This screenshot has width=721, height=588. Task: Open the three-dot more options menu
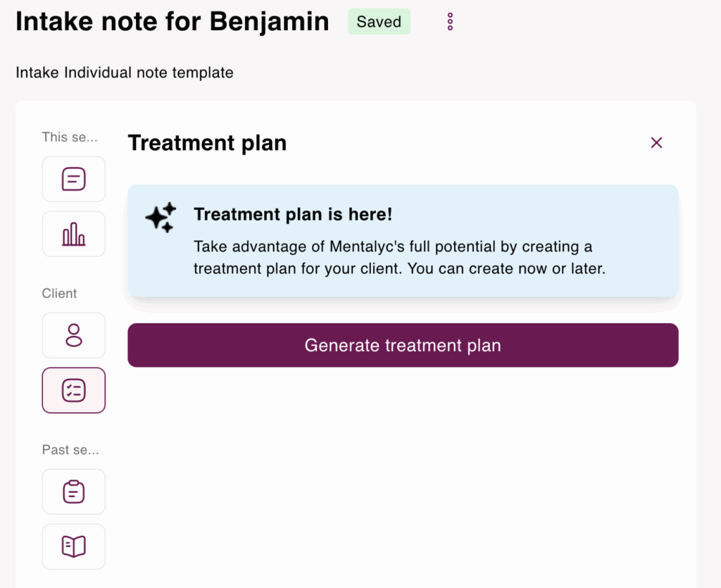pos(451,22)
